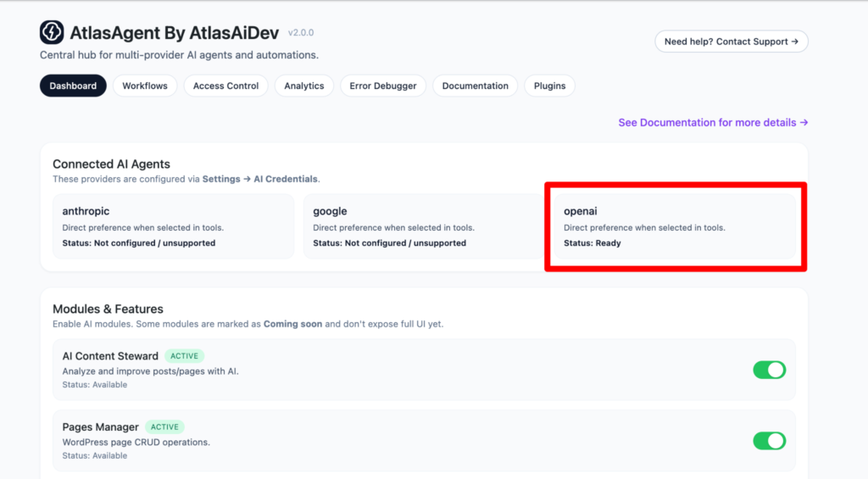Screen dimensions: 868x479
Task: Click ACTIVE badge next to AI Content Steward
Action: pos(184,356)
